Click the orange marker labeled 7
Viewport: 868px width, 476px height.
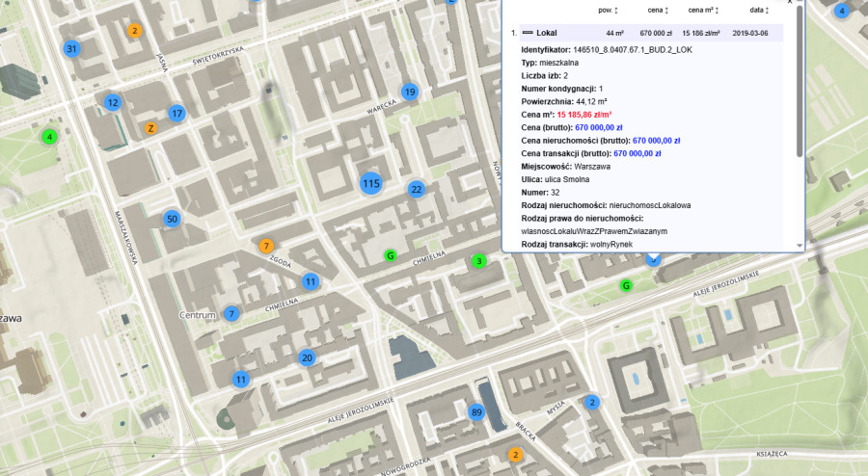(x=266, y=247)
